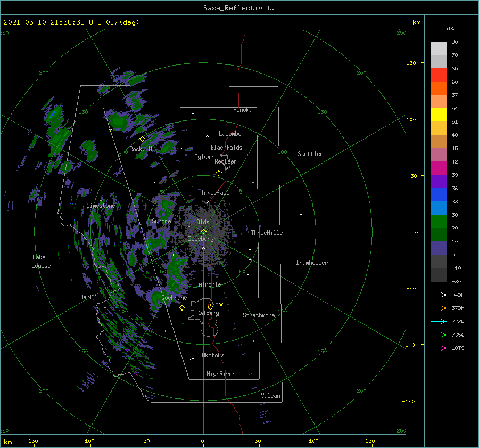
Task: Click the Banff town label
Action: click(88, 297)
